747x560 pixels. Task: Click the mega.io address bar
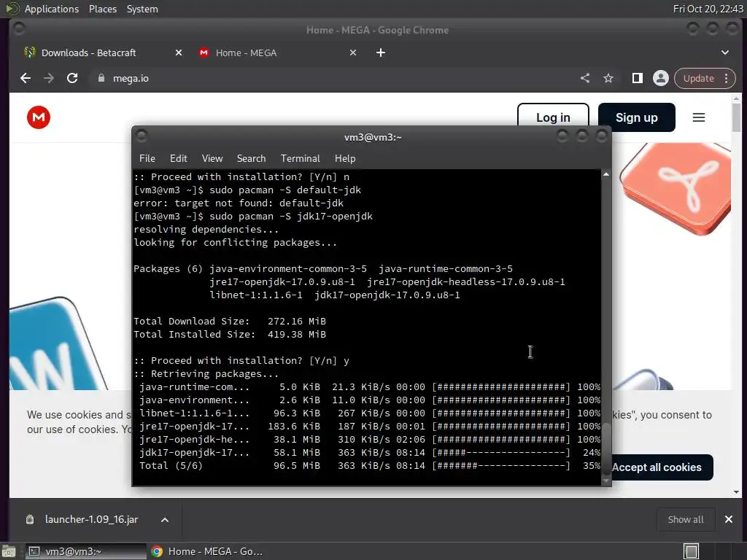[333, 78]
